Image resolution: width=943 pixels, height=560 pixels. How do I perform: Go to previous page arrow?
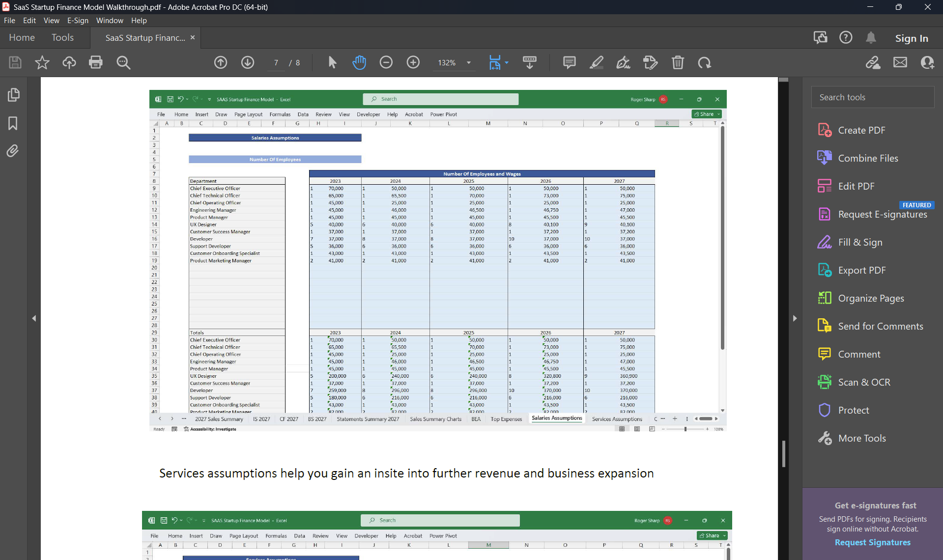(221, 62)
